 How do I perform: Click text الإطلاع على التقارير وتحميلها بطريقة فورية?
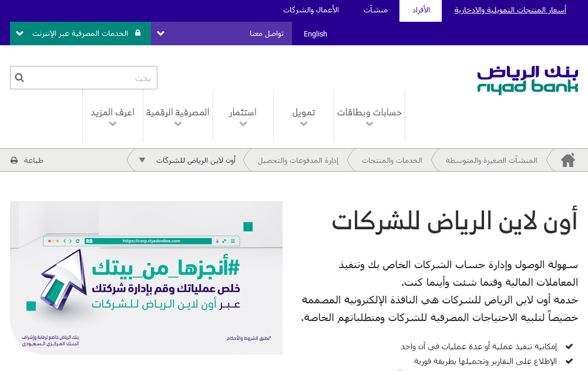click(x=486, y=361)
